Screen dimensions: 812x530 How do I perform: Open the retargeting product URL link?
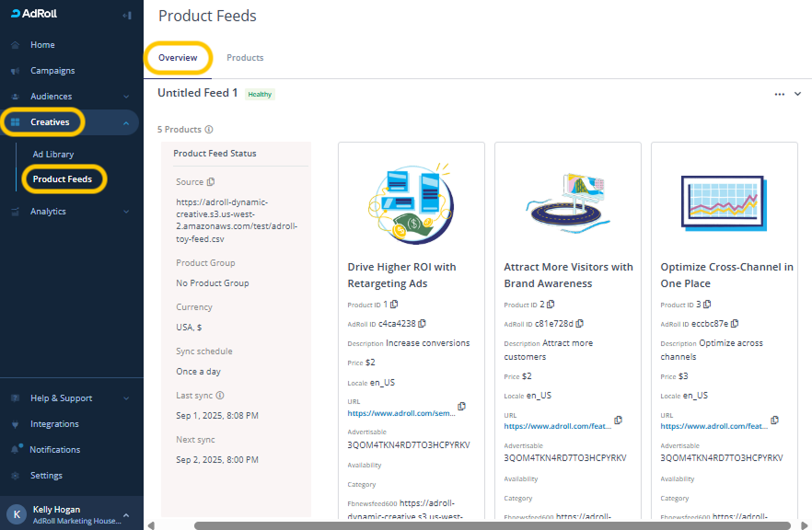coord(400,414)
